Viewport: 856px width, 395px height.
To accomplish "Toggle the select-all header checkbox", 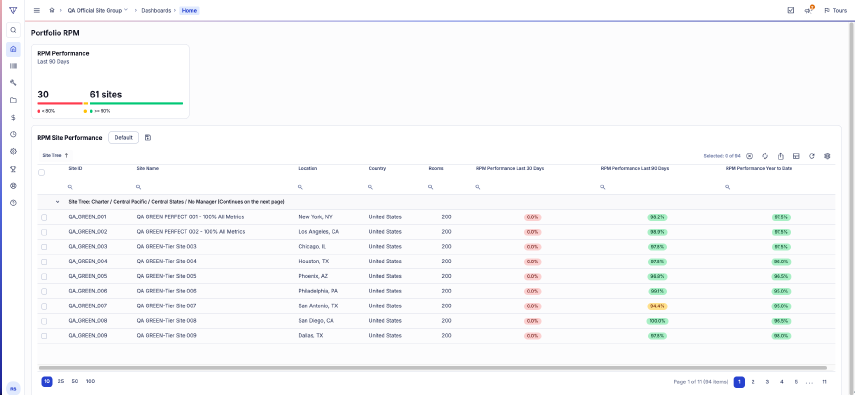I will (41, 172).
